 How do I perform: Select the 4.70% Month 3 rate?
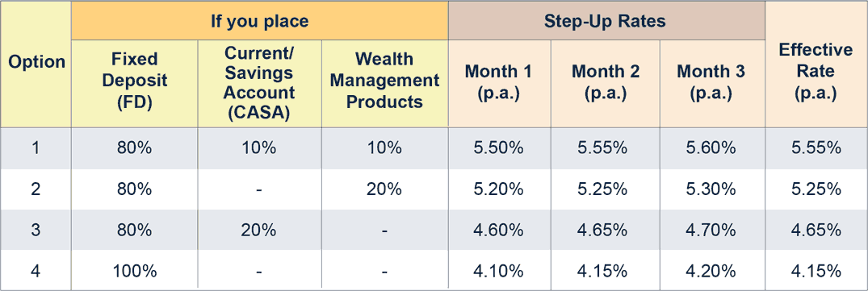click(x=712, y=230)
